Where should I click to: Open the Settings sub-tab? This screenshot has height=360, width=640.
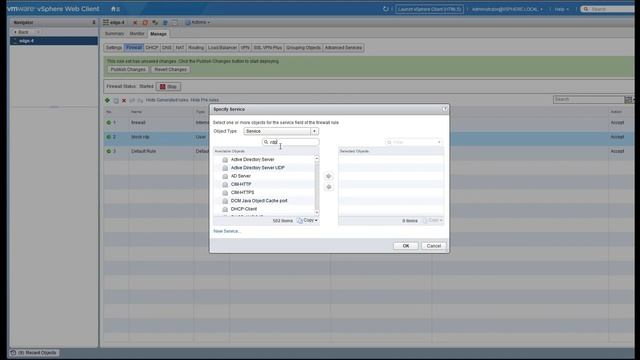[113, 48]
